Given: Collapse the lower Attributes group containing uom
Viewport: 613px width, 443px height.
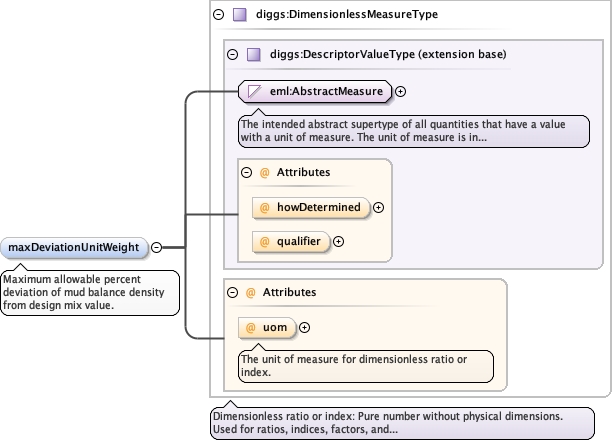Looking at the screenshot, I should 232,292.
